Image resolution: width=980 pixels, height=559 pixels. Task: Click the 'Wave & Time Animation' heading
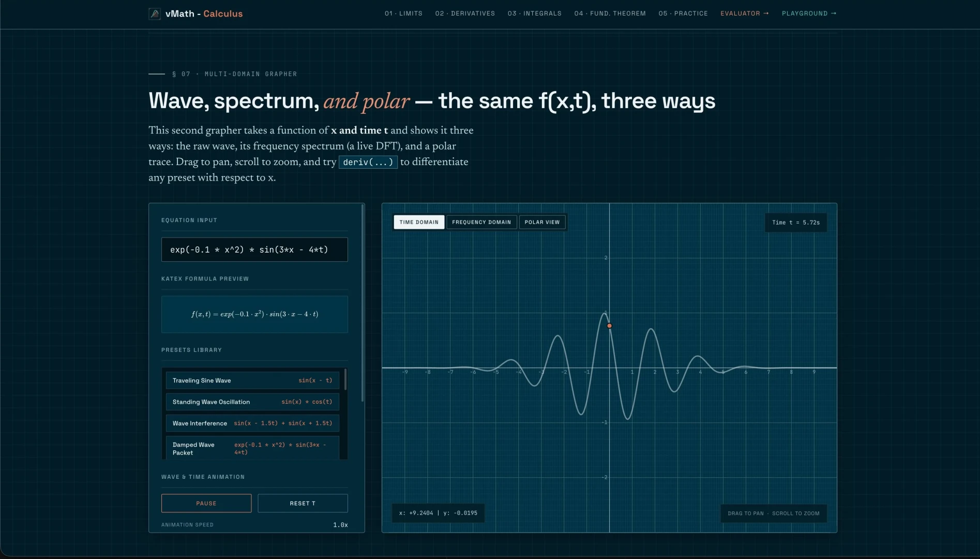point(203,477)
